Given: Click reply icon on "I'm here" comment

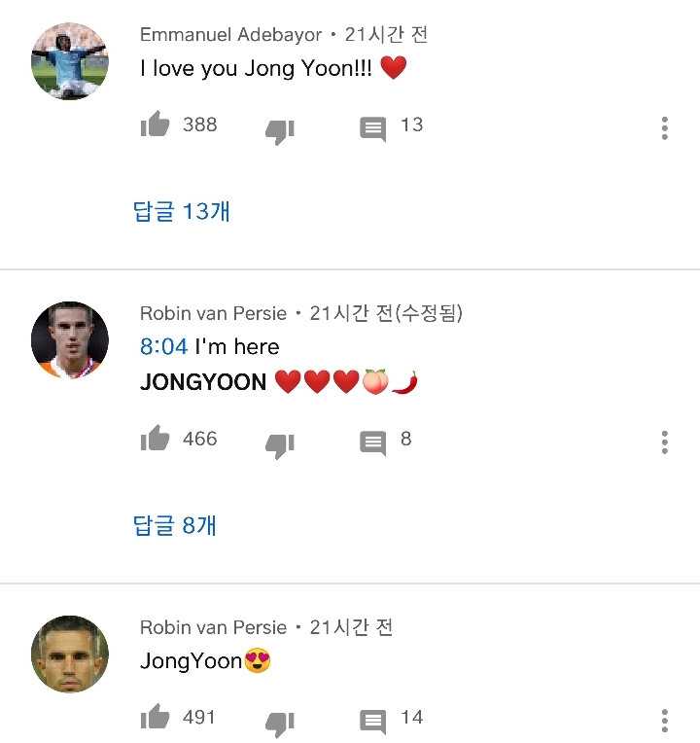Looking at the screenshot, I should [373, 443].
